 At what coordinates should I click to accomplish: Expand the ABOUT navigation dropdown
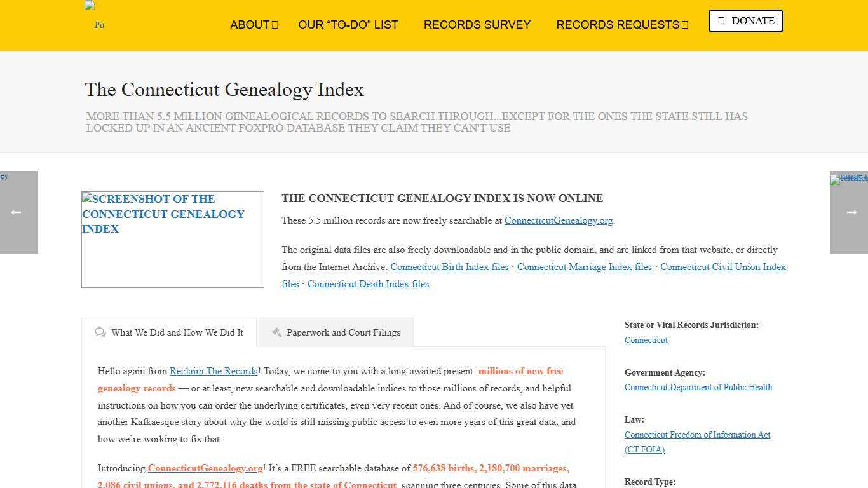pos(253,25)
